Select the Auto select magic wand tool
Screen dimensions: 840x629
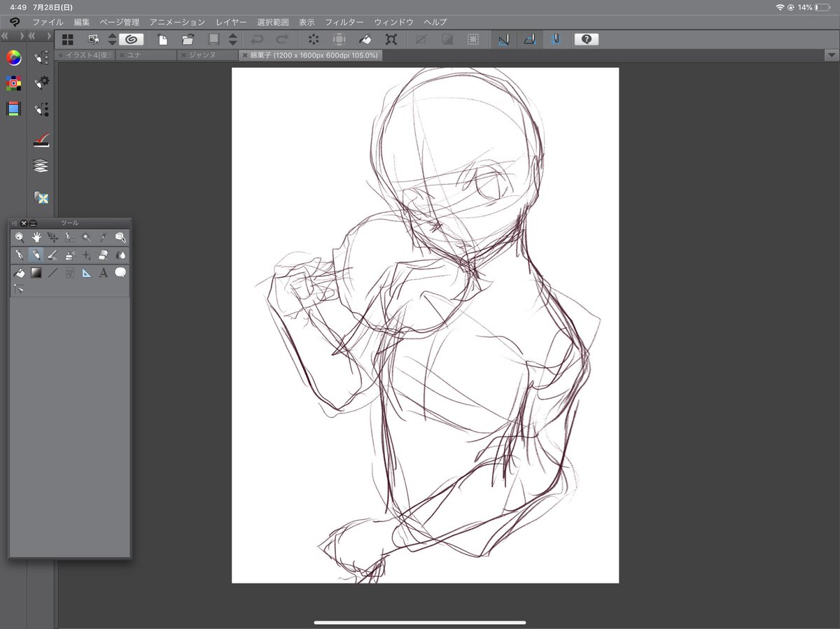point(86,238)
